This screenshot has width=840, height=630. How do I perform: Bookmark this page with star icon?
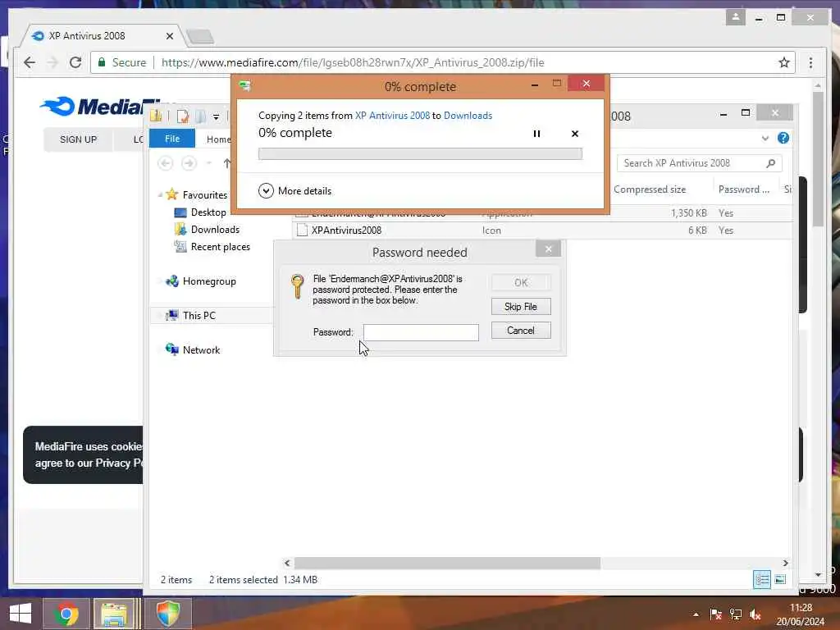[x=784, y=62]
